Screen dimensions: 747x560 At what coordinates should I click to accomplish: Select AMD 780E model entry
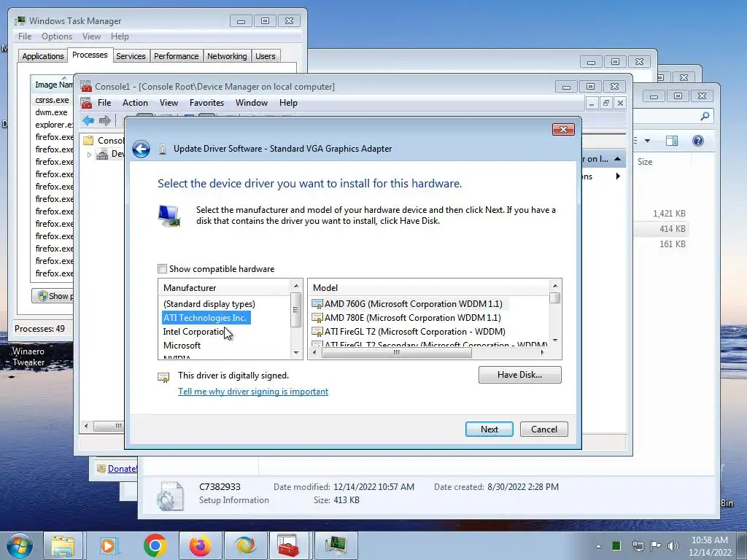tap(406, 318)
